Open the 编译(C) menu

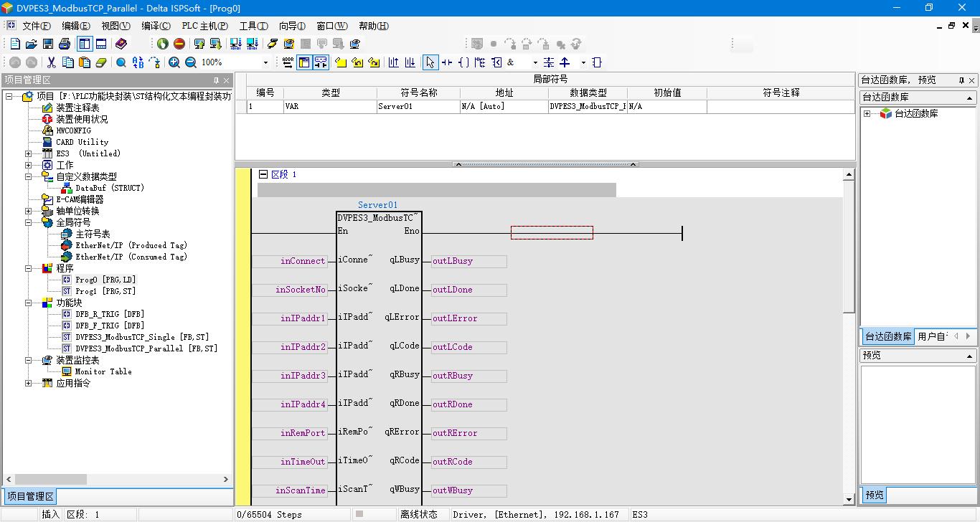tap(156, 26)
